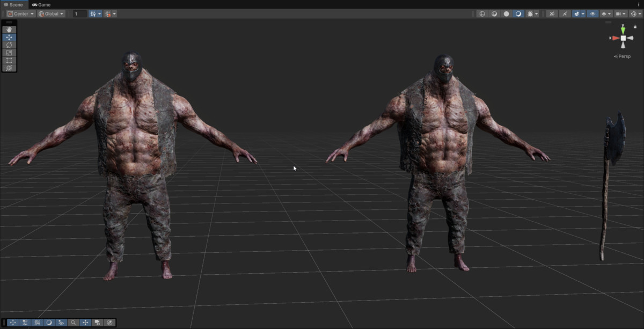644x329 pixels.
Task: Switch to the Scene tab
Action: pyautogui.click(x=13, y=4)
